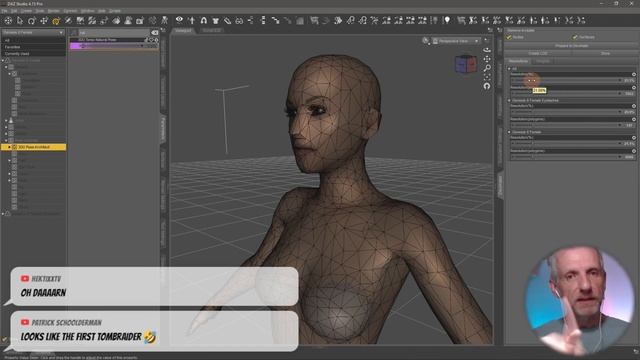
Task: Toggle the first checkbox in Decimator pane
Action: 509,37
